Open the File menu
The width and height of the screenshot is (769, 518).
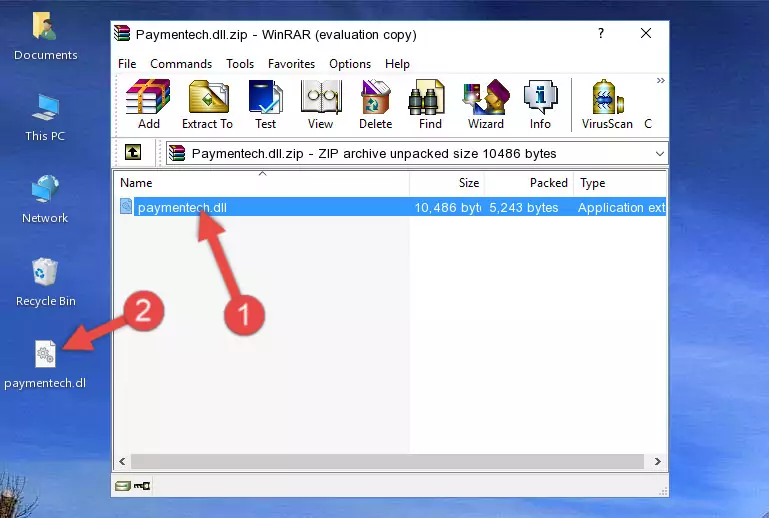[x=127, y=64]
